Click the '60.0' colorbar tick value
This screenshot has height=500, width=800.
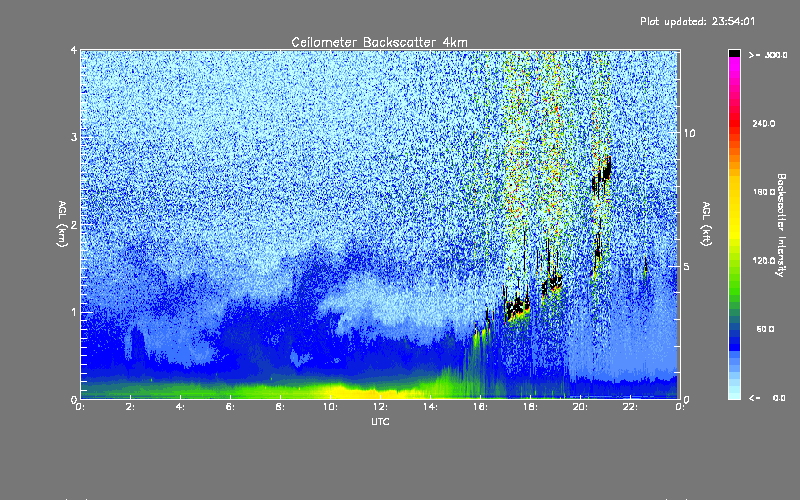(765, 329)
